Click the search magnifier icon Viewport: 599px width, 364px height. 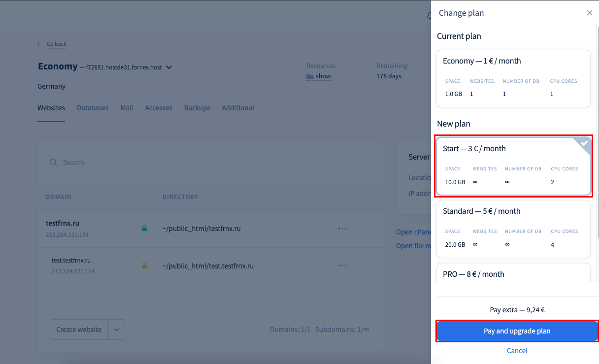click(x=54, y=162)
